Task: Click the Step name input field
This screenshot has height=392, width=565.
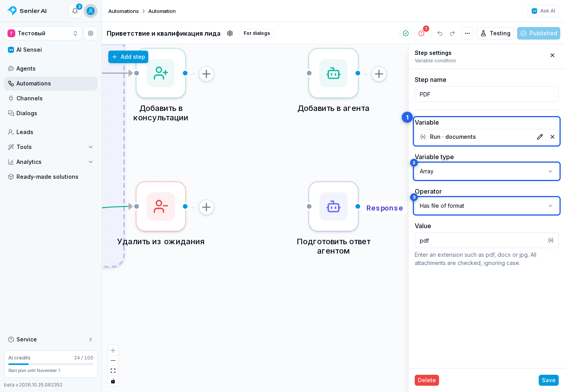Action: click(x=487, y=94)
